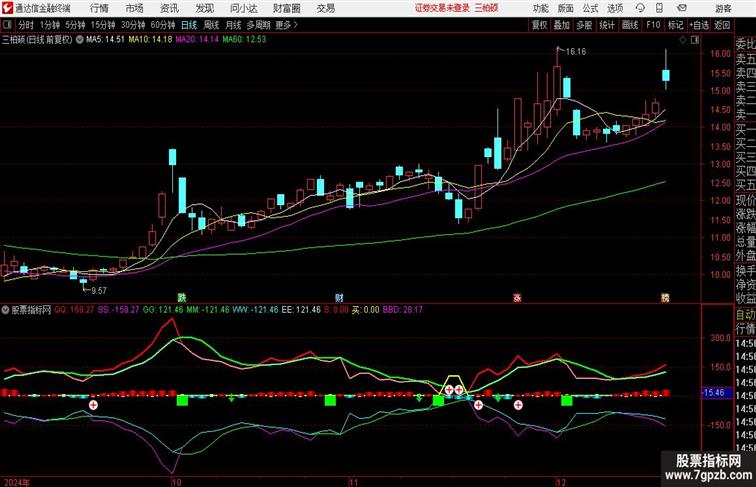Open the 行情 menu

click(x=99, y=8)
